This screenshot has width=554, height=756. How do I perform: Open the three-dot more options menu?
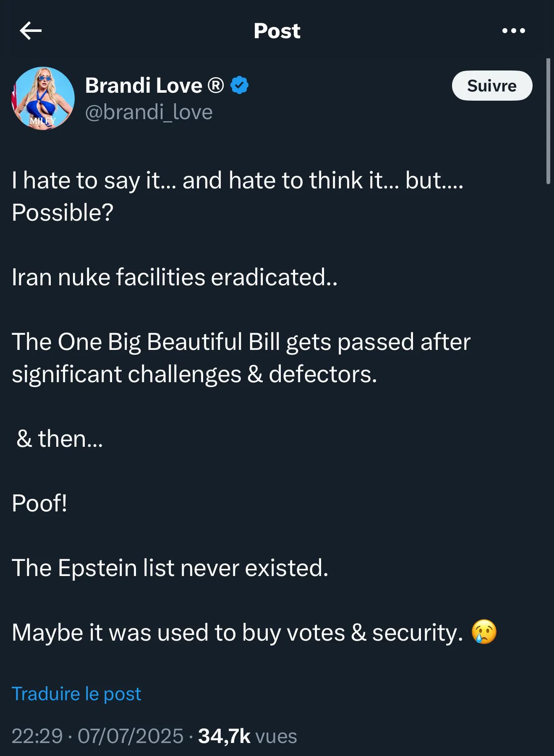(513, 31)
